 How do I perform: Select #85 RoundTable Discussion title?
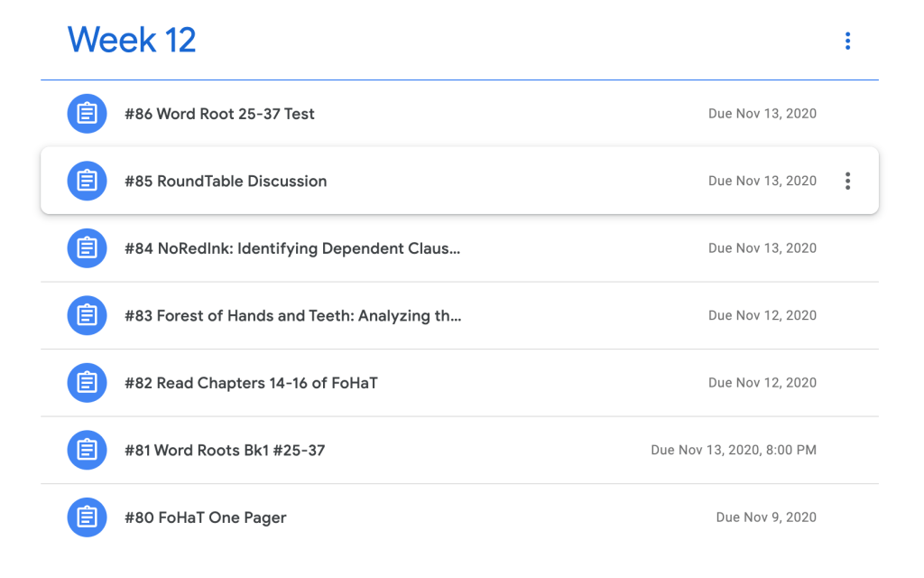point(226,181)
